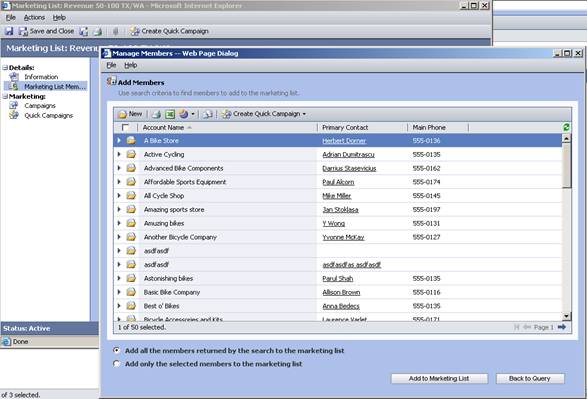
Task: Click the New record icon in grid toolbar
Action: tap(130, 114)
